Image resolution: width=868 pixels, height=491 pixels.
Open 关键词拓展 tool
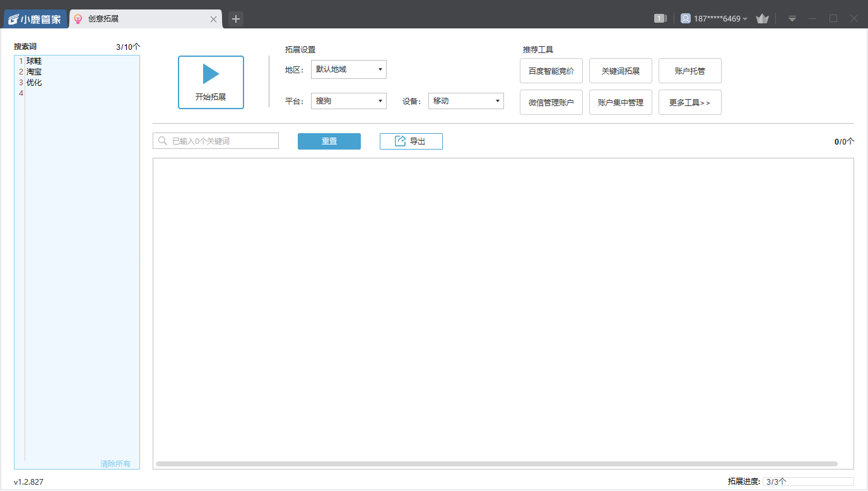pyautogui.click(x=621, y=71)
